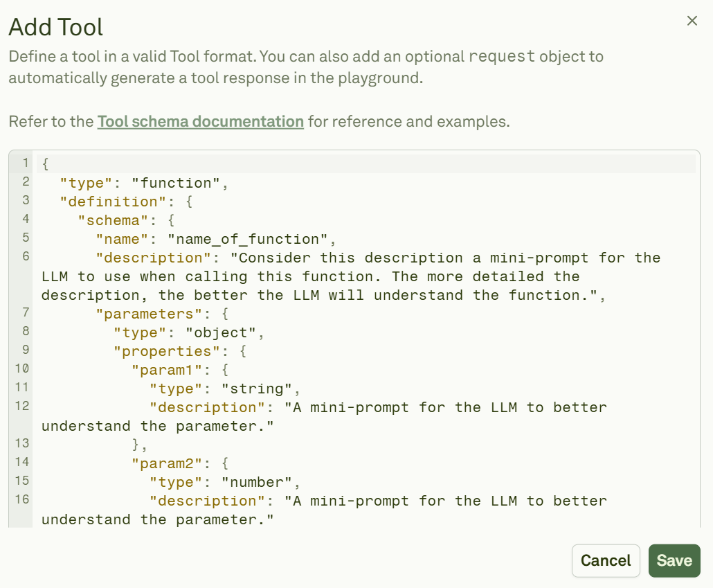Save the new tool definition

click(674, 561)
